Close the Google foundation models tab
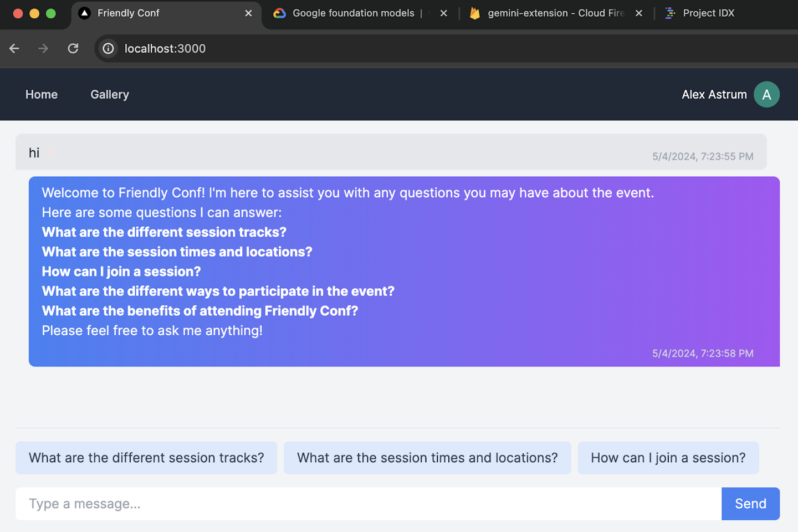The image size is (798, 532). tap(443, 13)
